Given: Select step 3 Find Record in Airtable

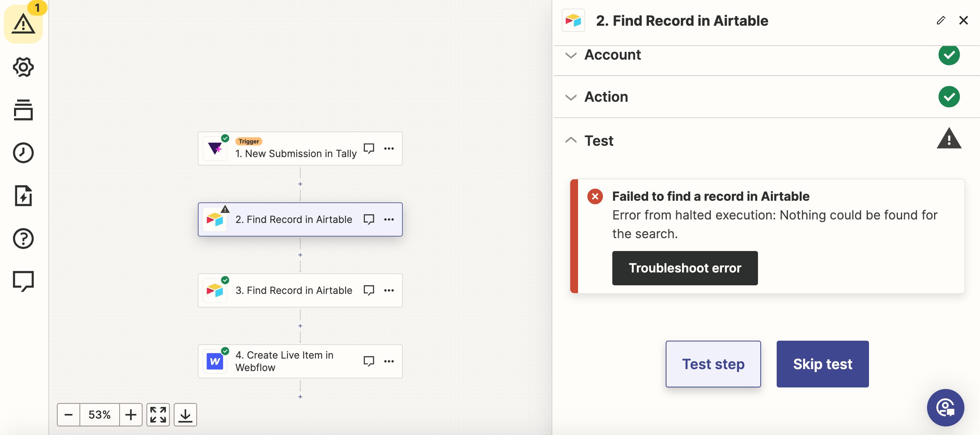Looking at the screenshot, I should pyautogui.click(x=300, y=290).
